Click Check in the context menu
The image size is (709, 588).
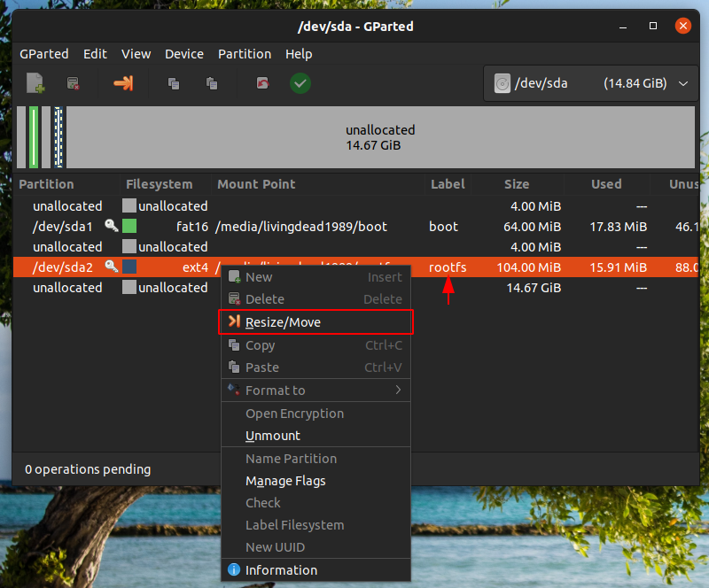pos(316,503)
